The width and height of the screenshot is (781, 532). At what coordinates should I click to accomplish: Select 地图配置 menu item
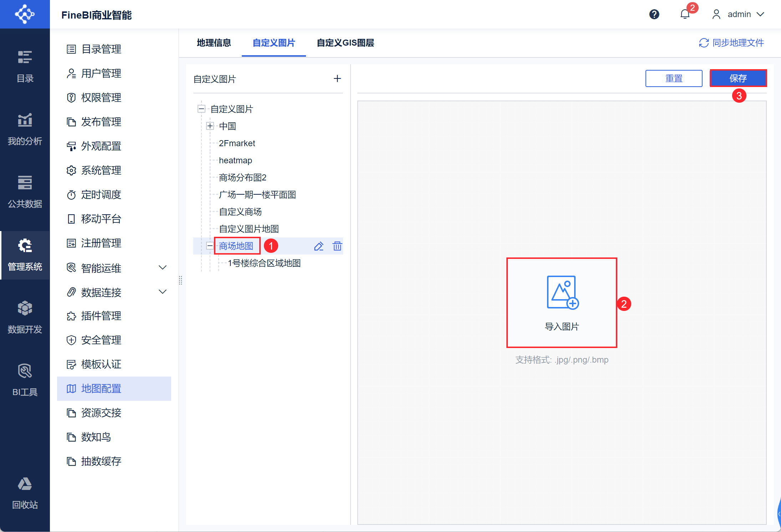pos(114,389)
